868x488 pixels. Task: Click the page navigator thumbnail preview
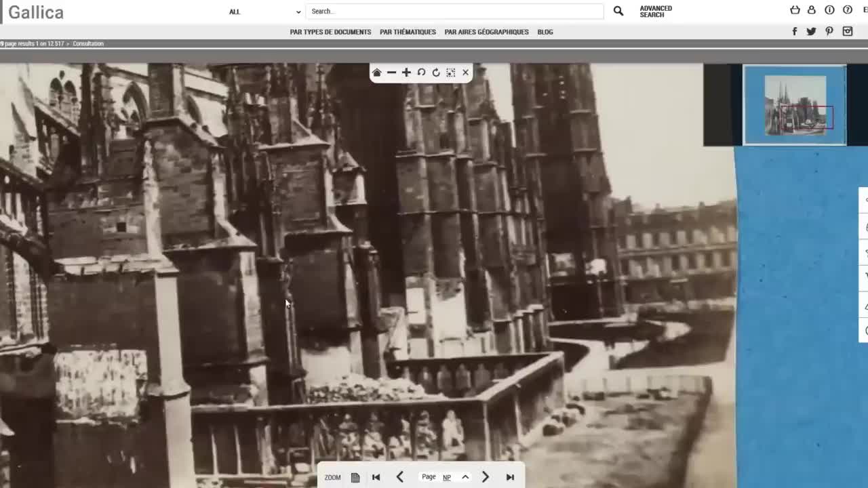(x=795, y=104)
